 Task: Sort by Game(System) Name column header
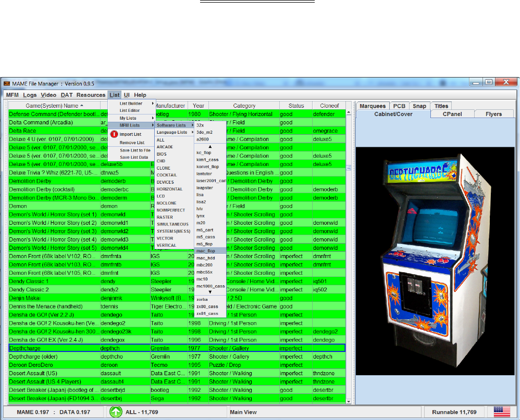point(54,106)
